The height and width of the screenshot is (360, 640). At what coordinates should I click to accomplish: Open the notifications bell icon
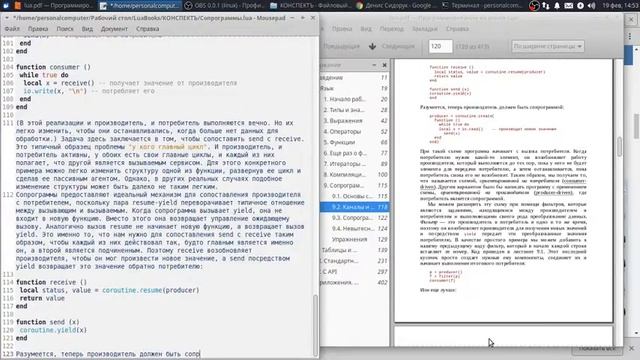pyautogui.click(x=557, y=6)
